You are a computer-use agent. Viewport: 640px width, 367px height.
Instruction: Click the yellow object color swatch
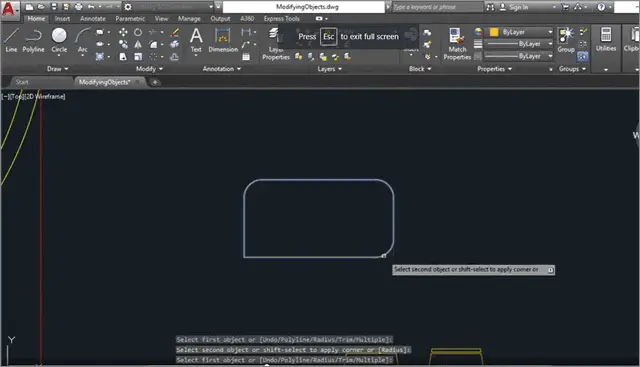tap(494, 32)
